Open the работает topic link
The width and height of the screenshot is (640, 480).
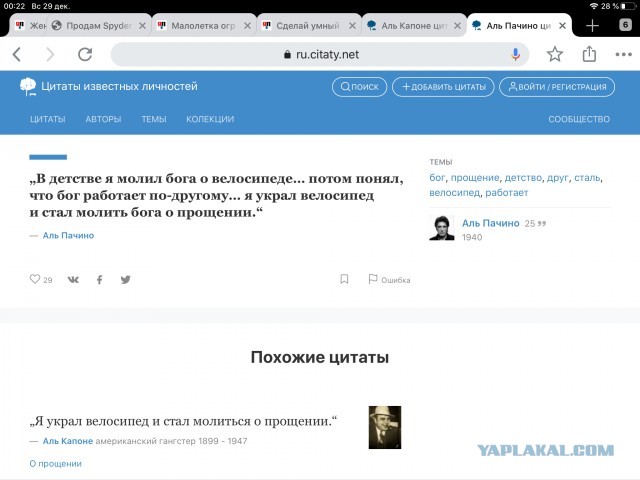(x=507, y=193)
